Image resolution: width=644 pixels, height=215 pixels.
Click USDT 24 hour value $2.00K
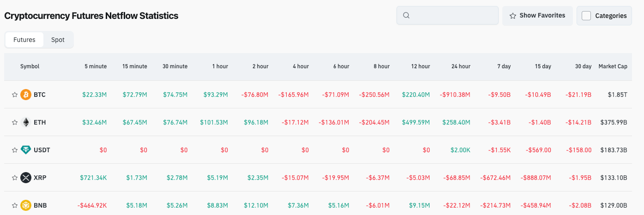(461, 150)
